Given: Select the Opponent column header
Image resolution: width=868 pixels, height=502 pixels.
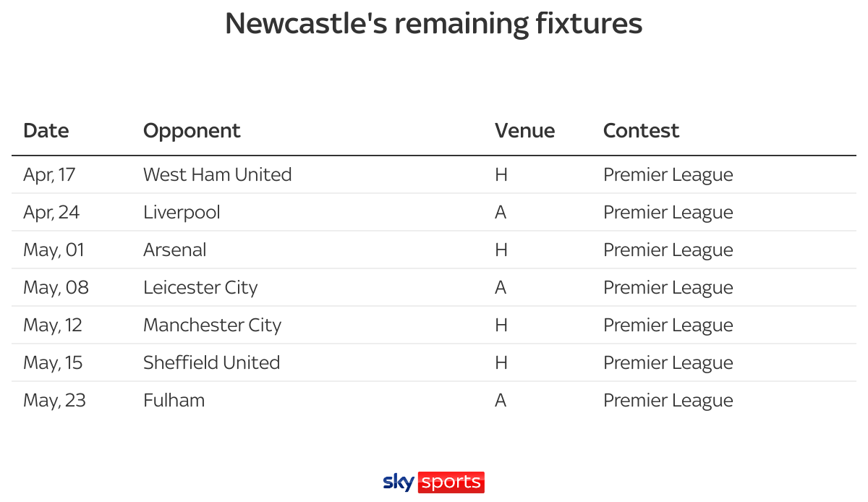Looking at the screenshot, I should [x=192, y=131].
